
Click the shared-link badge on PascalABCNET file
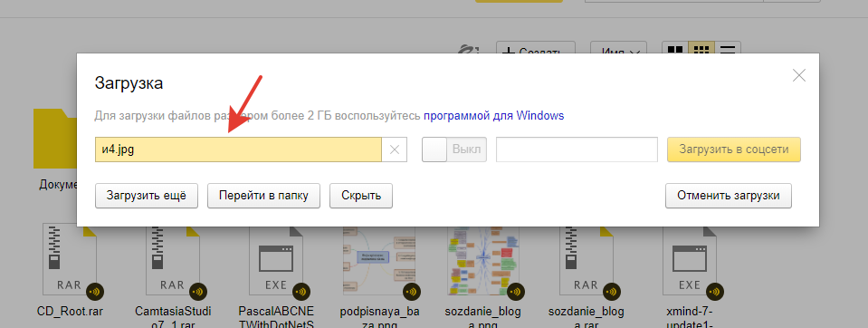coord(301,291)
